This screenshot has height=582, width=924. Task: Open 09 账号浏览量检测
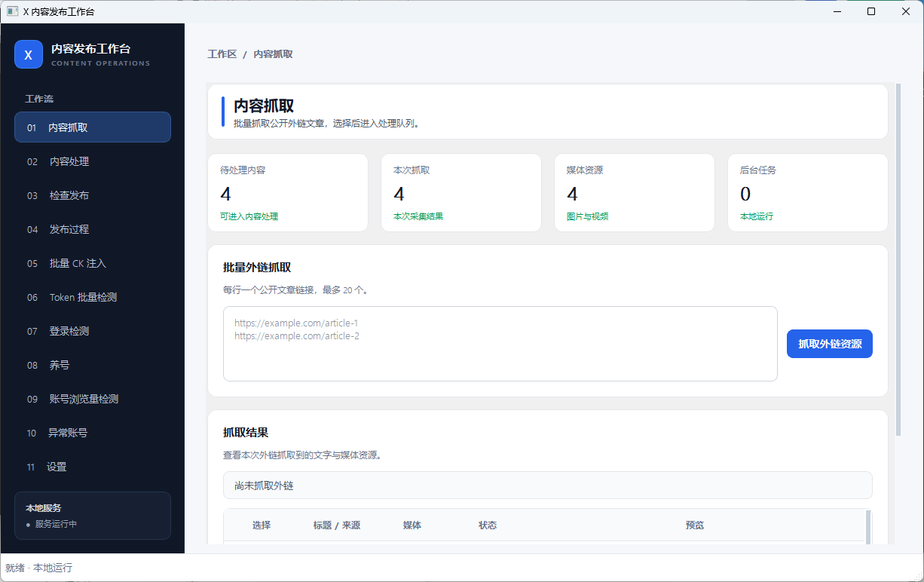tap(93, 399)
